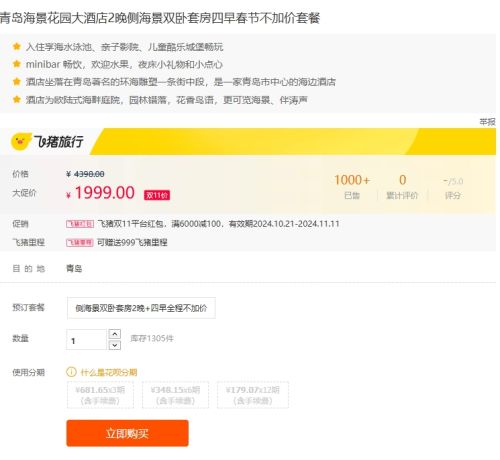Image resolution: width=500 pixels, height=460 pixels.
Task: Choose the 3-period installment option
Action: tap(100, 395)
